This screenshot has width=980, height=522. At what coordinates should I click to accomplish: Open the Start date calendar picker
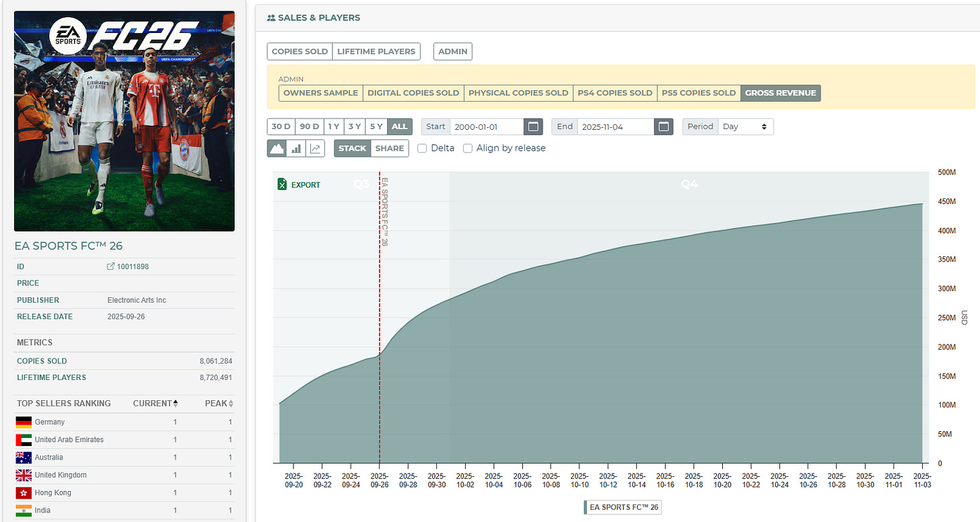[x=533, y=126]
